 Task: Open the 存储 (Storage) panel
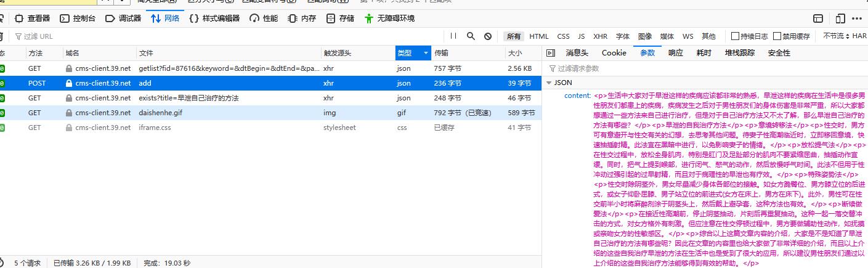(x=340, y=18)
